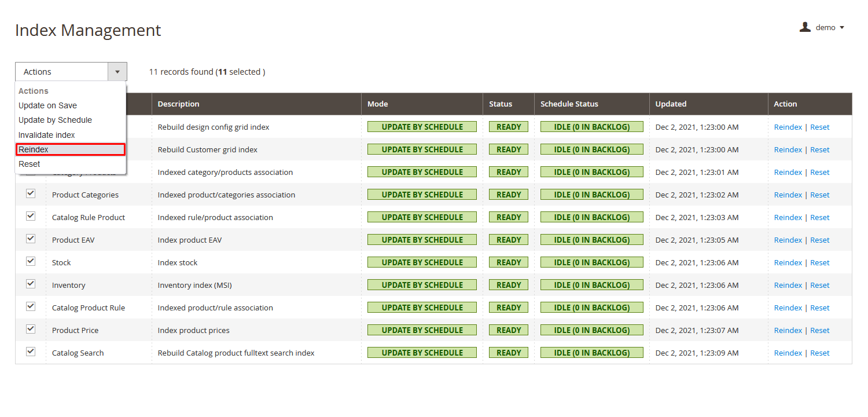Image resolution: width=868 pixels, height=417 pixels.
Task: Click Reindex link for Product Price row
Action: 788,330
